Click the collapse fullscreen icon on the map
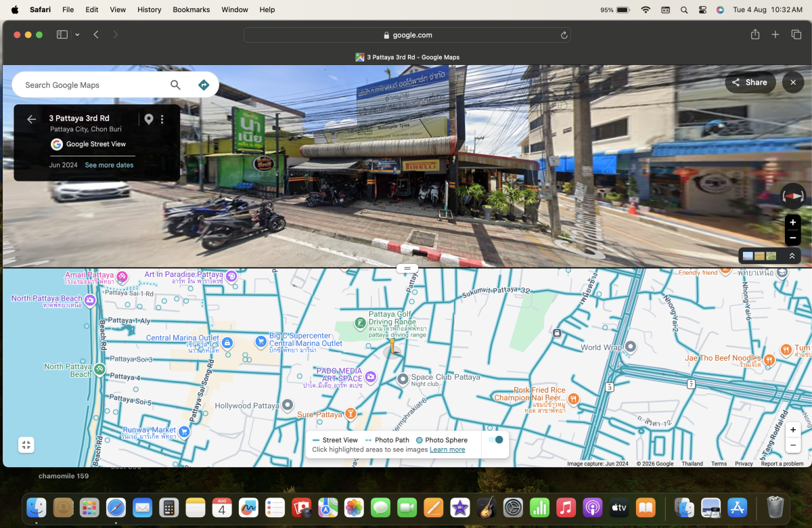The height and width of the screenshot is (528, 812). (x=26, y=445)
